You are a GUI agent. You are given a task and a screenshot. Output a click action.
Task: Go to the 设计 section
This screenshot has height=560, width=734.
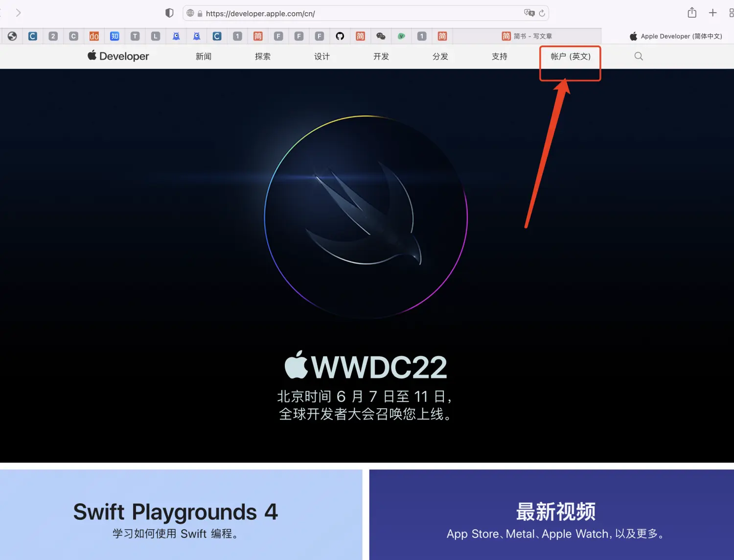322,56
